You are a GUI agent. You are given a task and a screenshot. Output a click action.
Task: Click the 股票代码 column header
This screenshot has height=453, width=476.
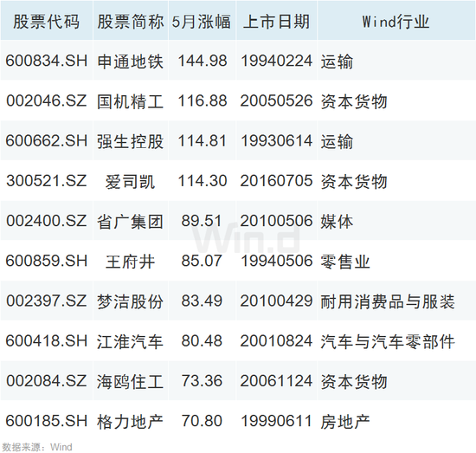pos(47,22)
